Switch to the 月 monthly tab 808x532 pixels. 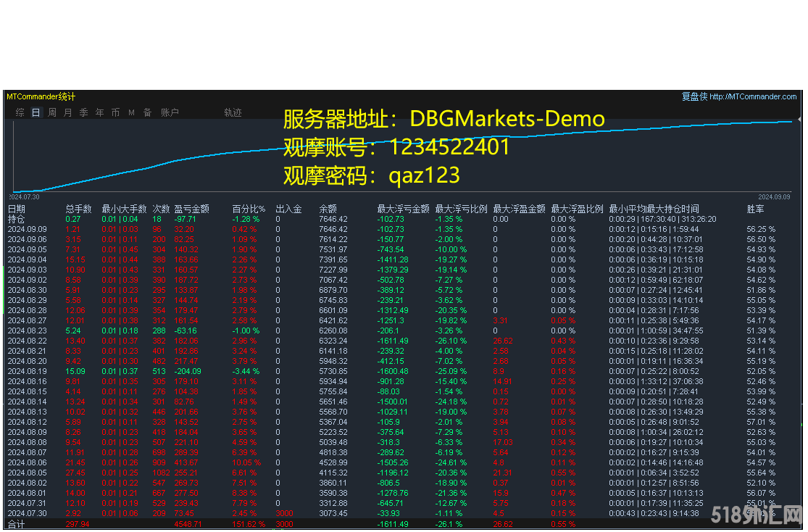tap(68, 112)
